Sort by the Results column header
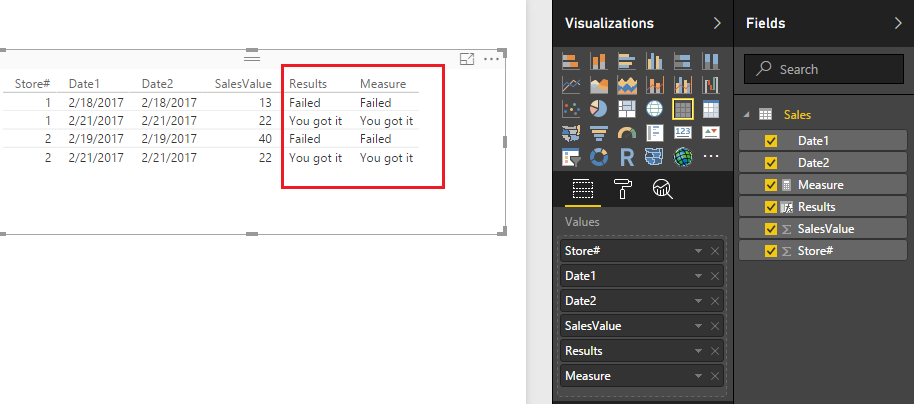Screen dimensions: 914x404 click(308, 84)
